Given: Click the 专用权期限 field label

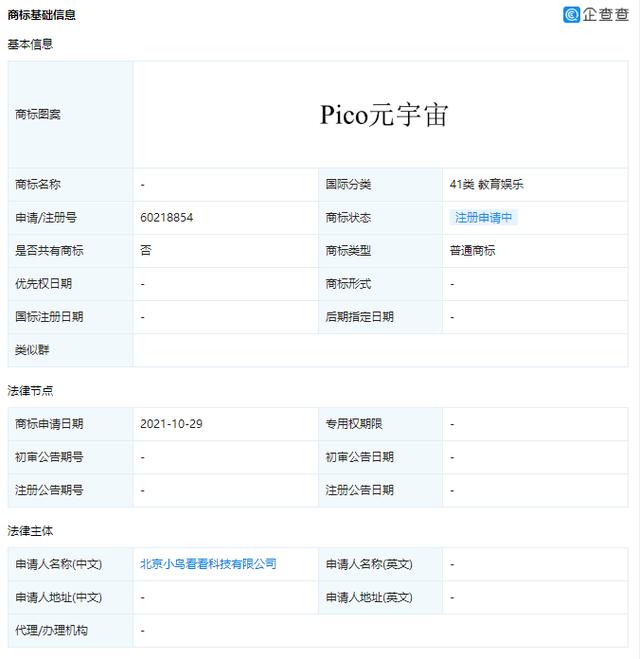Looking at the screenshot, I should pyautogui.click(x=354, y=424).
